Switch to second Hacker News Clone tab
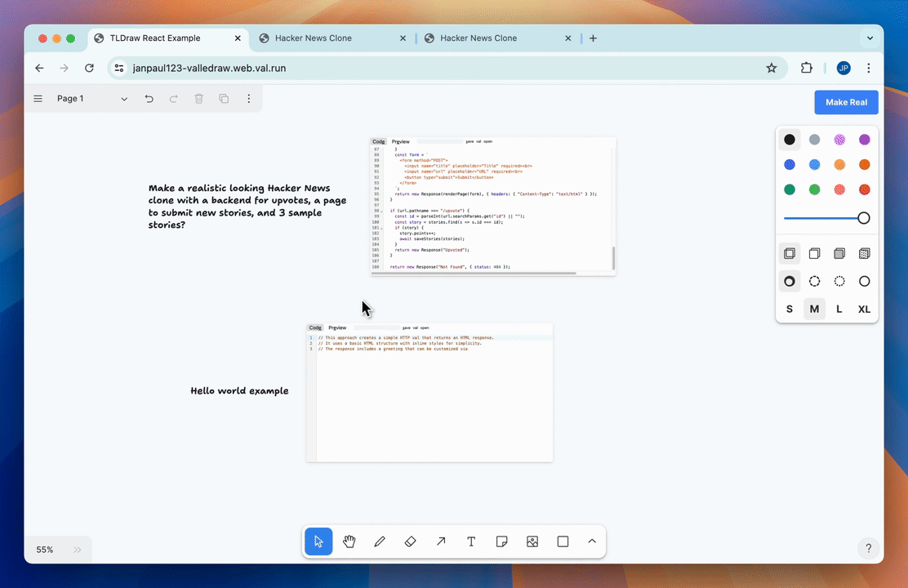 tap(478, 38)
